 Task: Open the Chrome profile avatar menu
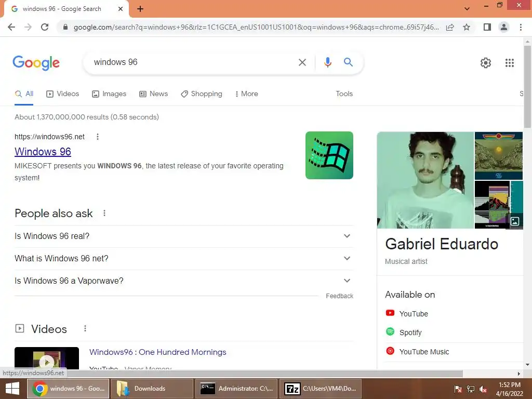(504, 27)
